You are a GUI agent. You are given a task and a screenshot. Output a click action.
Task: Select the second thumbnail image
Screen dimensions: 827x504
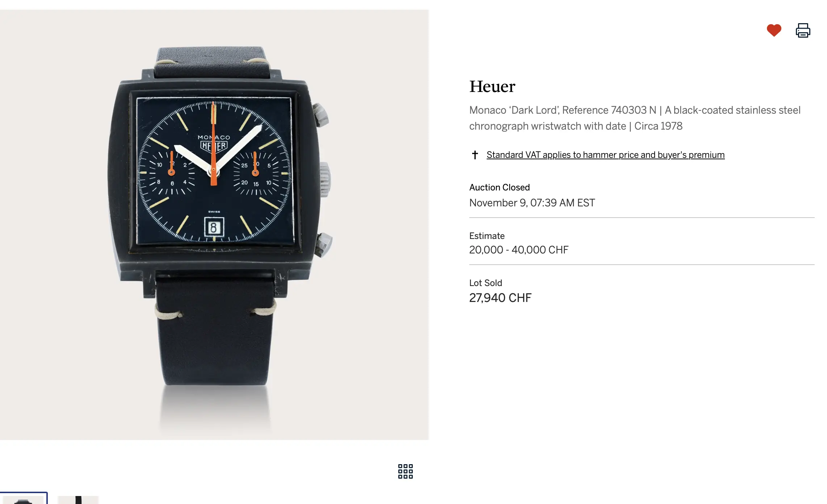(78, 500)
